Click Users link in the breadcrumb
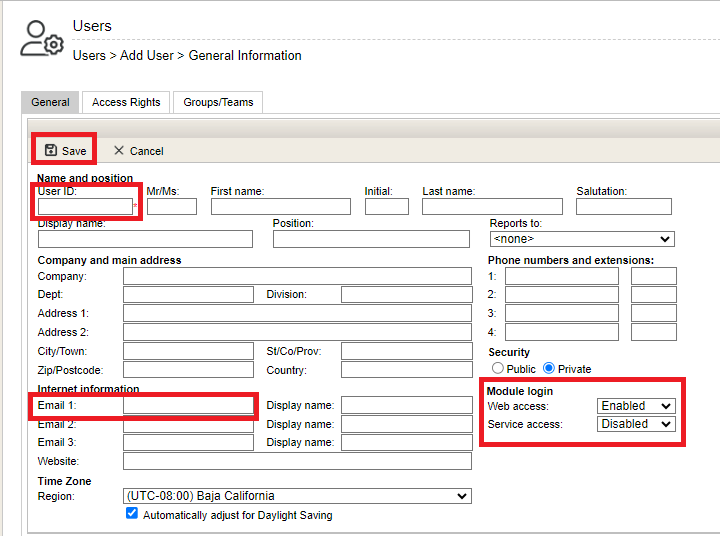720x536 pixels. tap(89, 56)
